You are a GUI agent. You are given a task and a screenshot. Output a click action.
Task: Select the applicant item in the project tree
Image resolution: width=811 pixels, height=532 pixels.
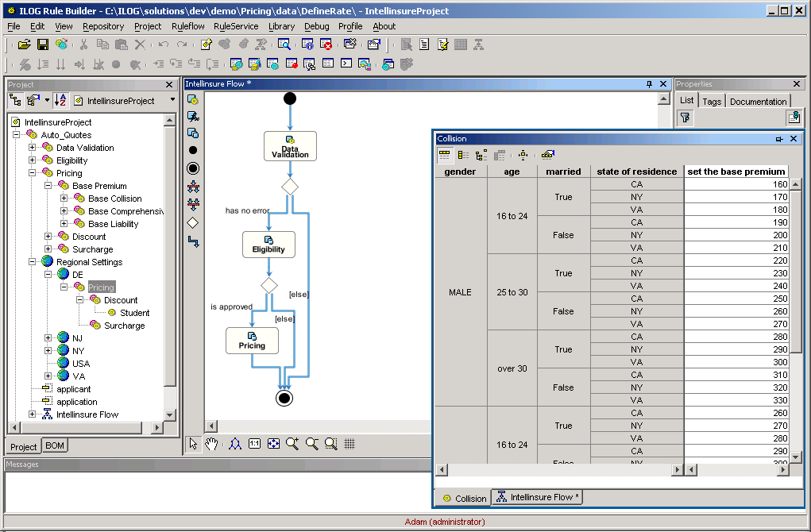tap(73, 389)
